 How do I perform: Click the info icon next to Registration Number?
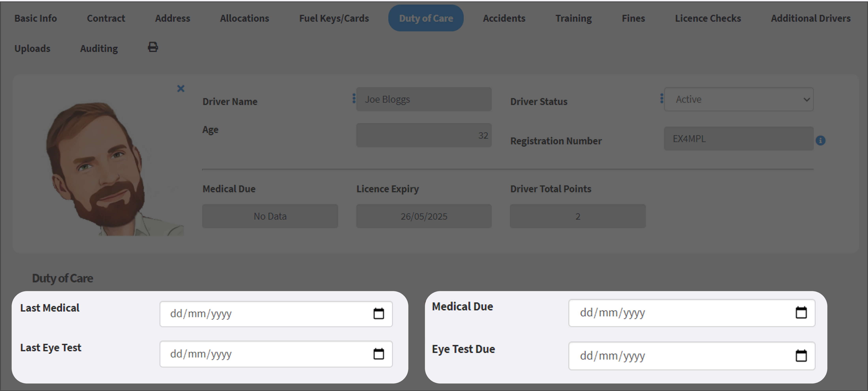tap(820, 140)
